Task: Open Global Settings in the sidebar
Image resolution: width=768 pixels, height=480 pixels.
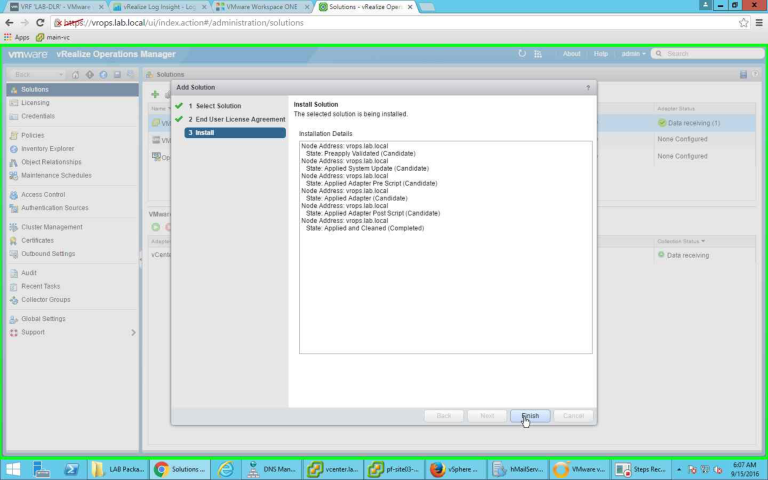Action: pos(43,319)
